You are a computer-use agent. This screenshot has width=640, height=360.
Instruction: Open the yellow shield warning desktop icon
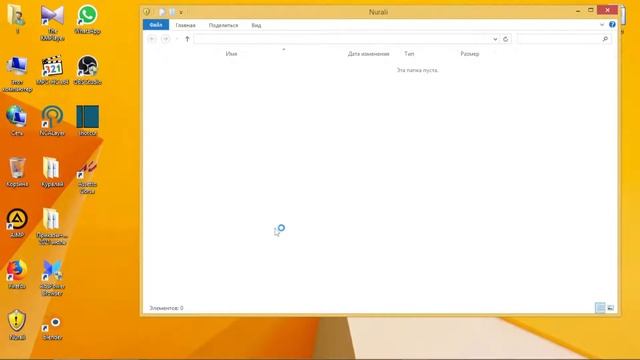tap(17, 325)
